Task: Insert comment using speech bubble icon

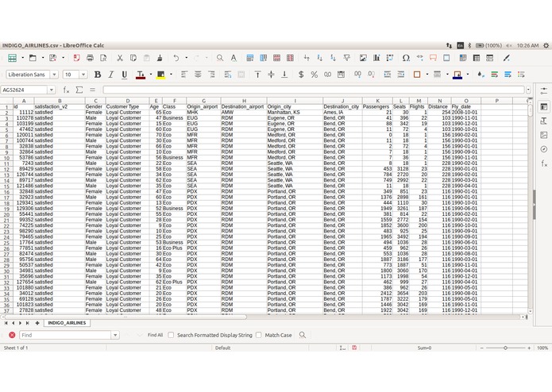Action: tap(433, 58)
